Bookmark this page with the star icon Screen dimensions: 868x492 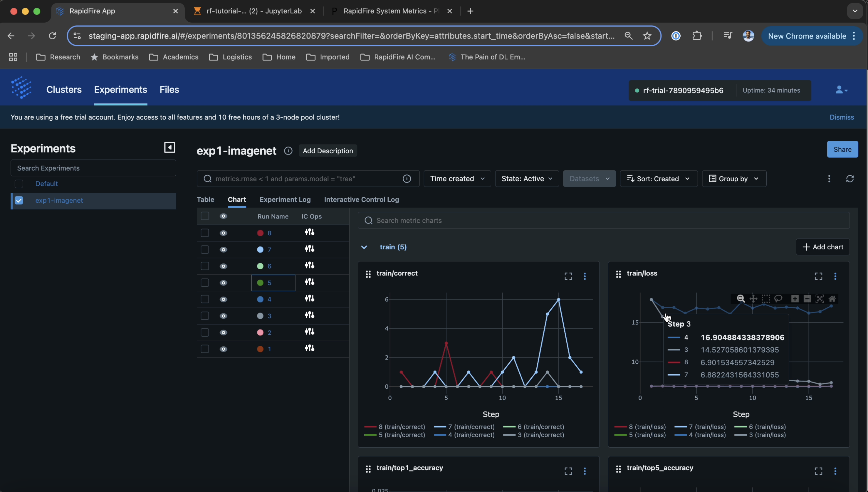tap(647, 36)
